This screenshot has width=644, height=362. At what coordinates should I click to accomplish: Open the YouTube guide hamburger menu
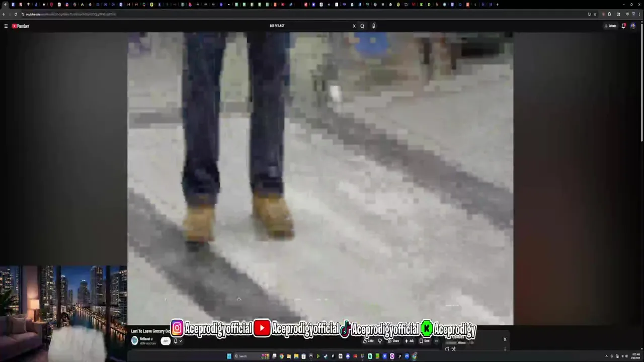click(x=6, y=26)
